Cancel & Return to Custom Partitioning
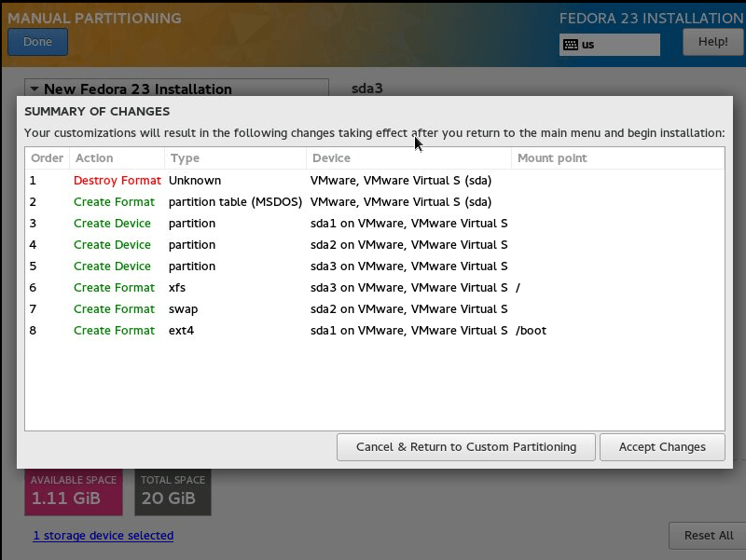 (x=465, y=447)
